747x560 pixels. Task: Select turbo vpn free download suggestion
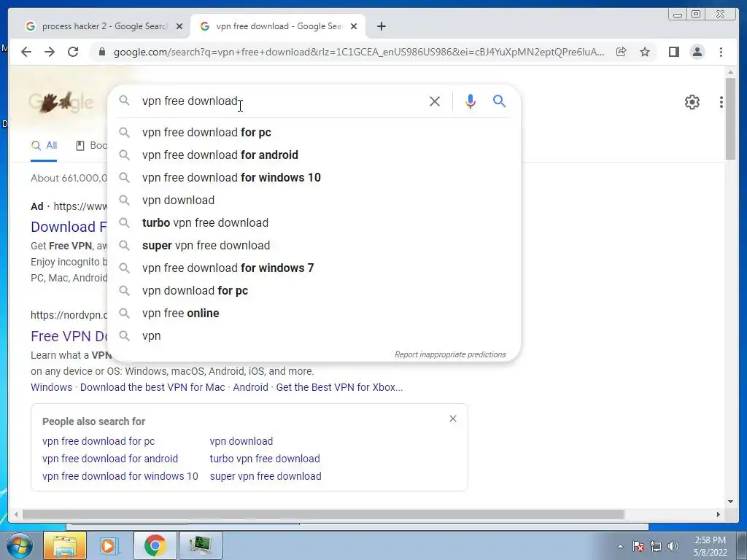[314, 223]
